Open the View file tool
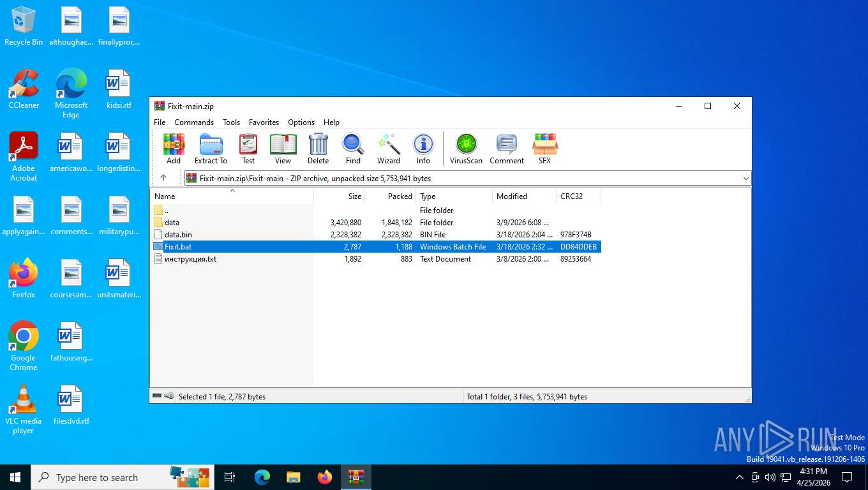 [283, 149]
